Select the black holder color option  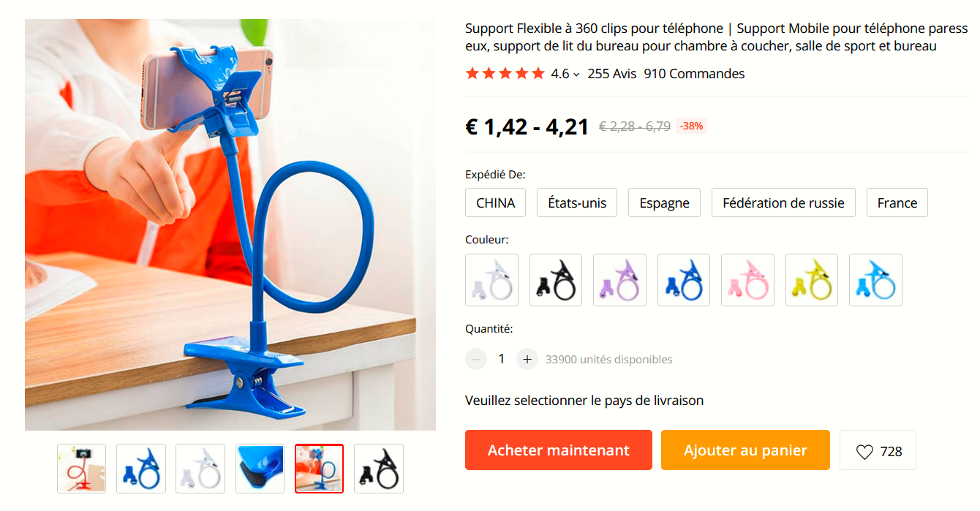pyautogui.click(x=556, y=280)
